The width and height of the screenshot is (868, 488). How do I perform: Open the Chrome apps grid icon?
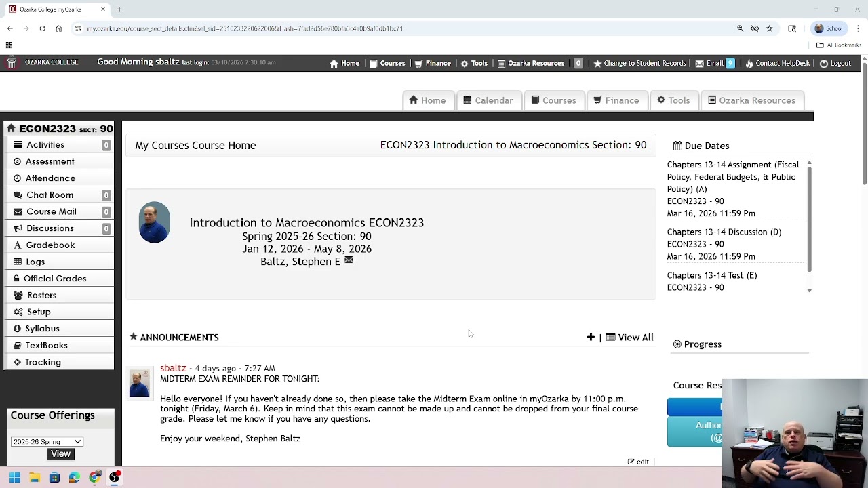(x=9, y=45)
